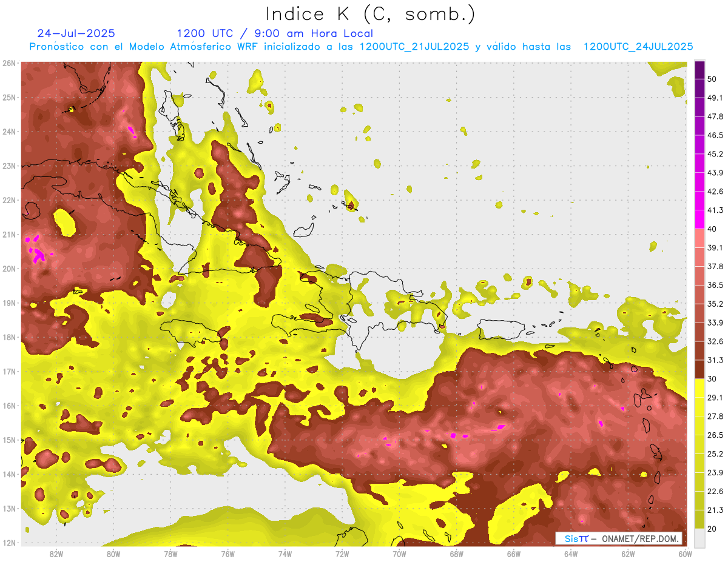This screenshot has height=562, width=728.
Task: Click colorbar value '49.1'
Action: click(715, 98)
